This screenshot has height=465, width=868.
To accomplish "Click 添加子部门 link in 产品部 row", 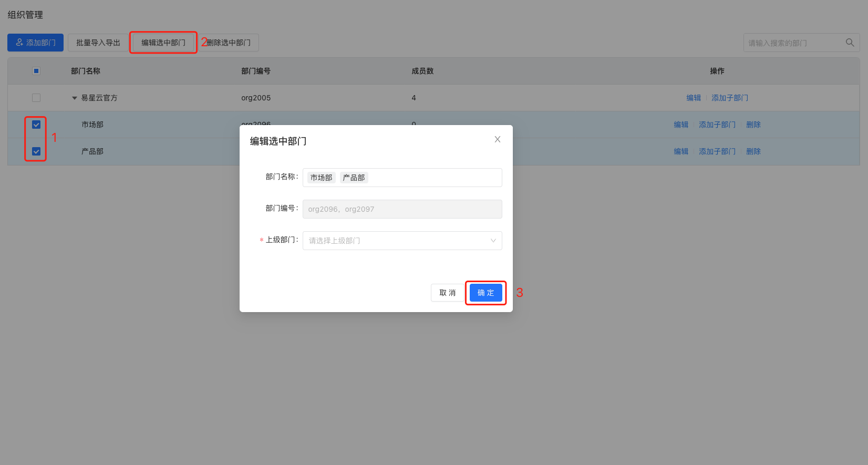I will pyautogui.click(x=717, y=151).
